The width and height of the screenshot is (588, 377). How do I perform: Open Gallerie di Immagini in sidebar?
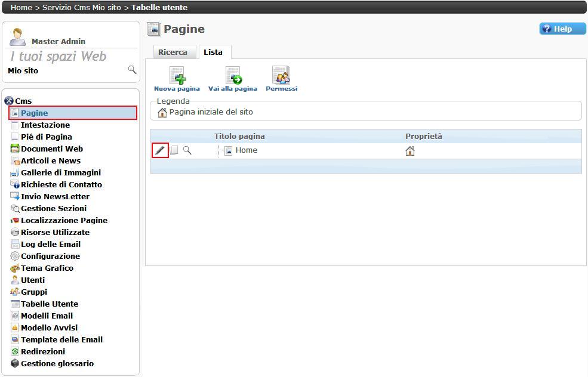pos(61,172)
